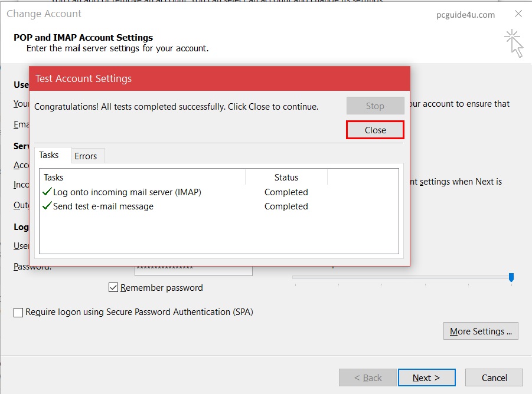The width and height of the screenshot is (532, 394).
Task: Enable Require logon using Secure Password Authentication
Action: pos(18,313)
